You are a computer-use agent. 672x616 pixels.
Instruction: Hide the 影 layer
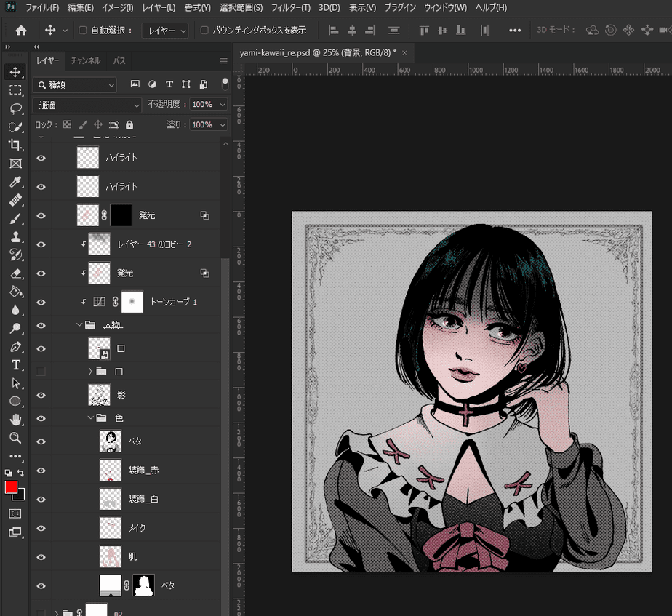pyautogui.click(x=41, y=395)
